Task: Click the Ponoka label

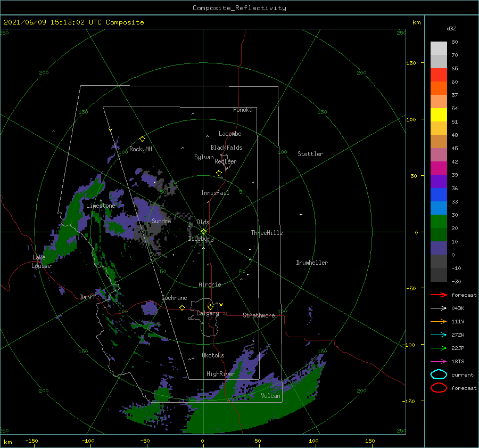Action: [x=243, y=110]
